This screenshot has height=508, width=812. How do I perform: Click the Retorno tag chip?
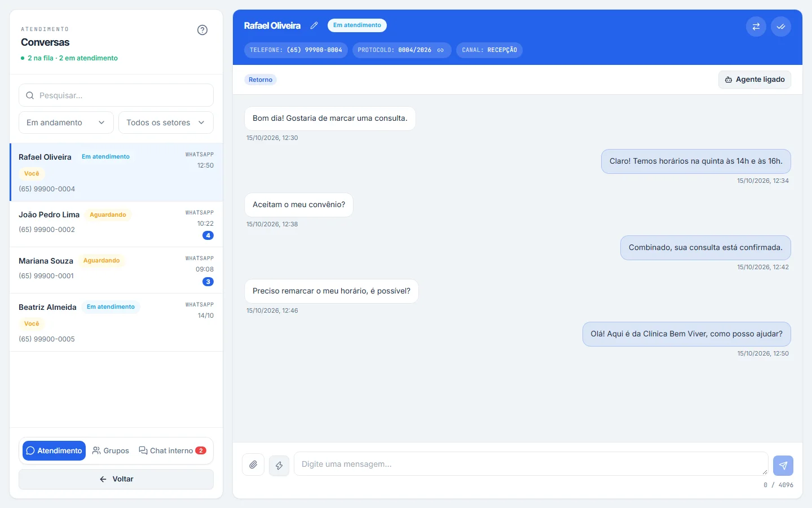tap(261, 80)
